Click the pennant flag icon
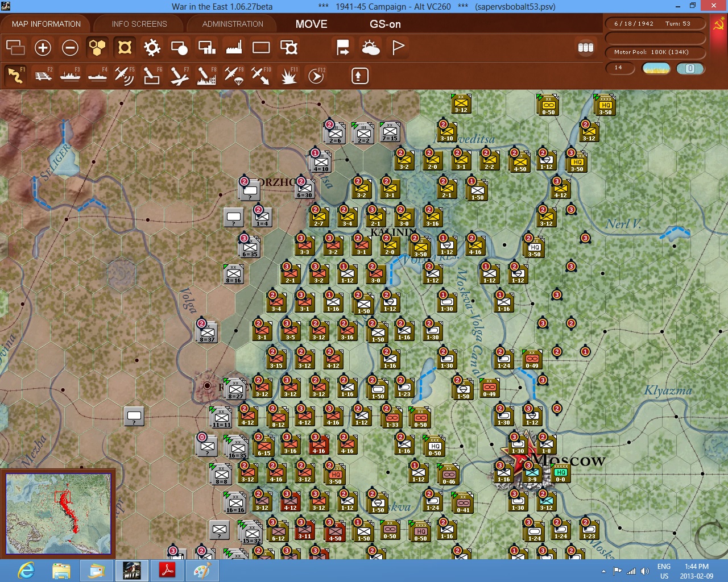The height and width of the screenshot is (582, 728). coord(398,47)
